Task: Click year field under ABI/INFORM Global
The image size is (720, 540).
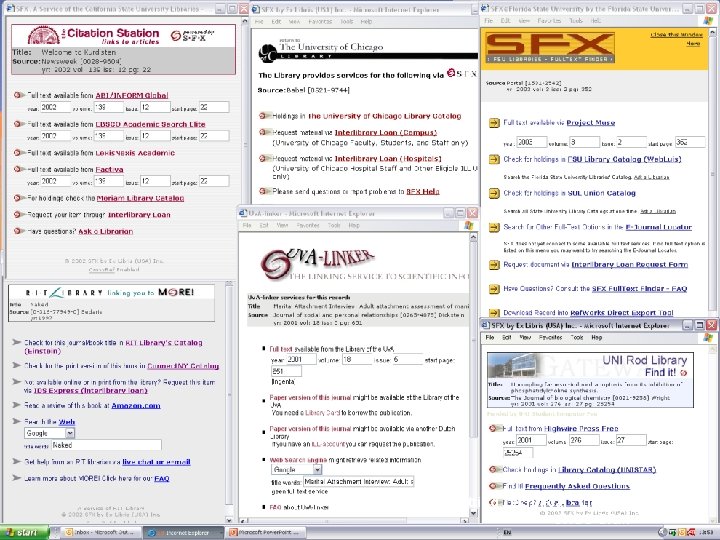Action: 56,107
